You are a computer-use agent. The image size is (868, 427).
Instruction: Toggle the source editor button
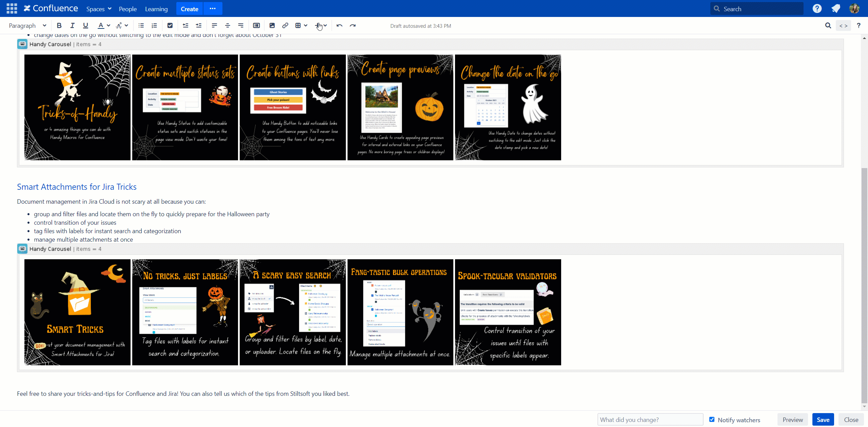click(843, 25)
